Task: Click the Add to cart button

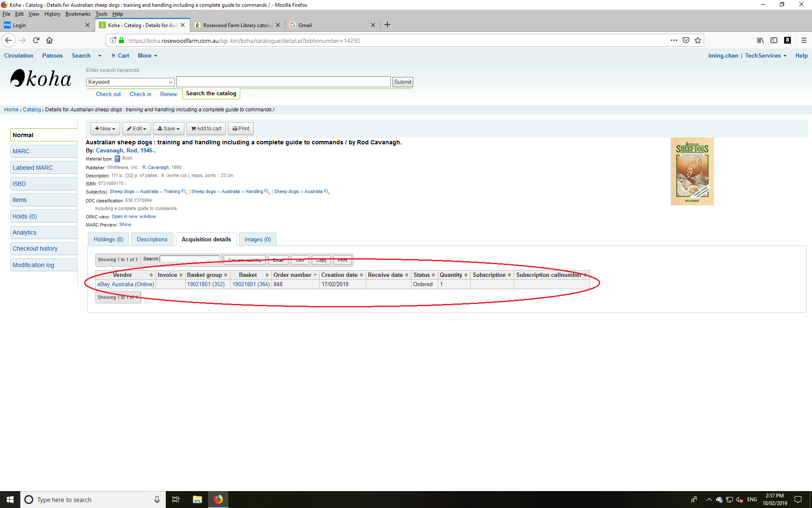Action: (206, 128)
